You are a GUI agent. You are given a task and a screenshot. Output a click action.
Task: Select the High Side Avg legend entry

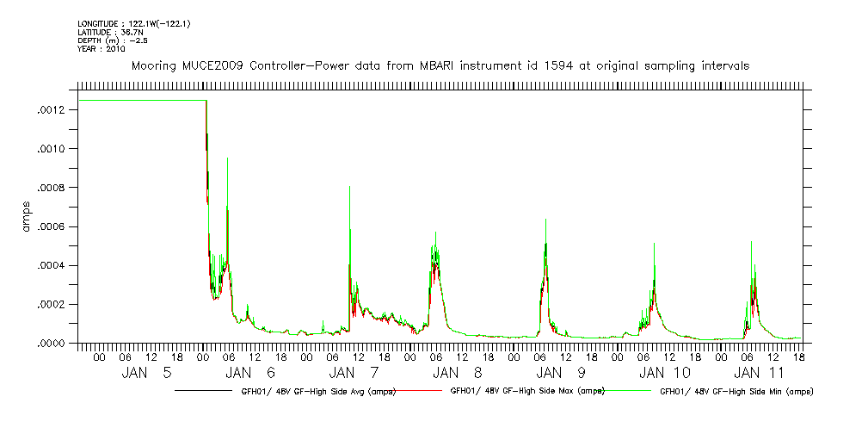318,392
